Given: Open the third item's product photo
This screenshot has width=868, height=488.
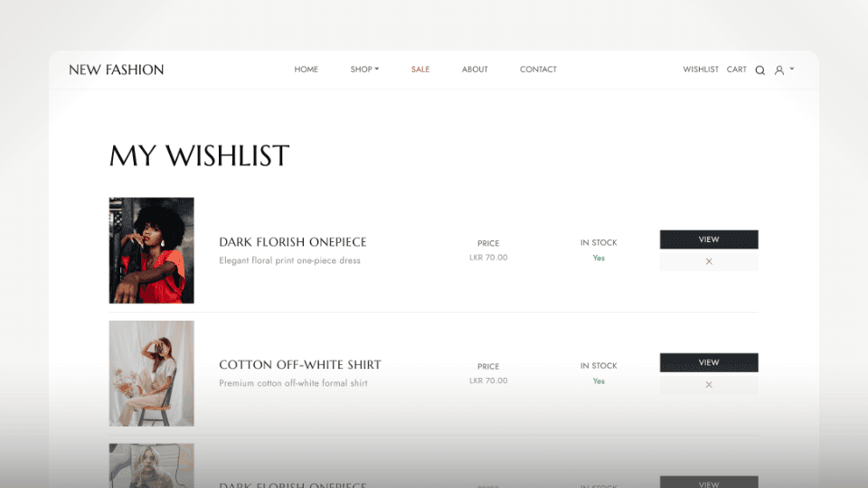Looking at the screenshot, I should [151, 465].
